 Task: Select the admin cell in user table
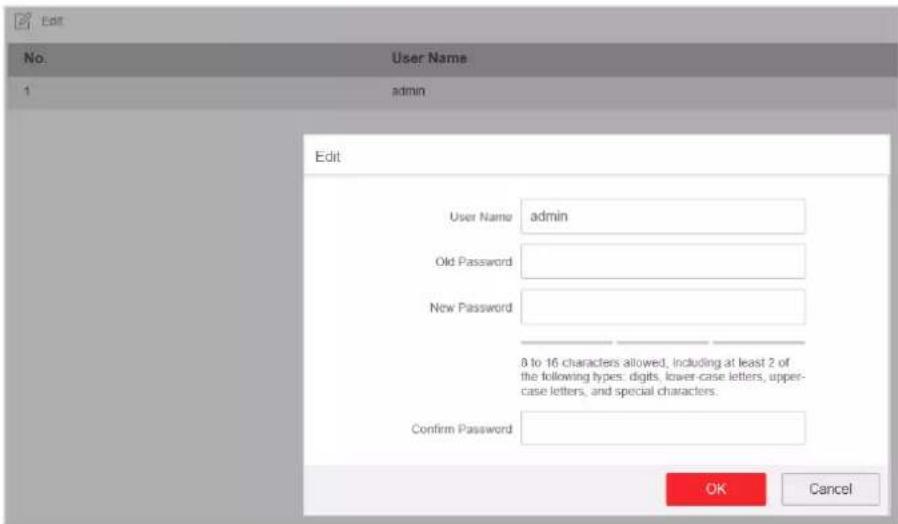click(408, 91)
